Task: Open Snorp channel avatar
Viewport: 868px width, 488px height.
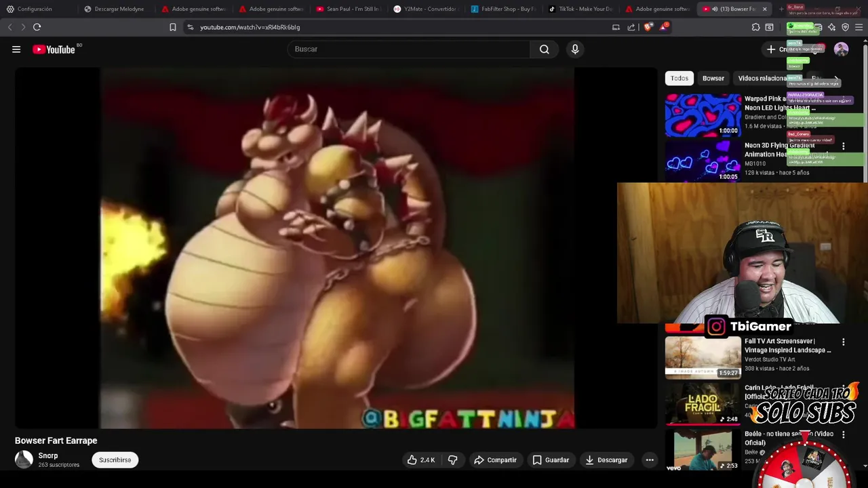Action: 24,460
